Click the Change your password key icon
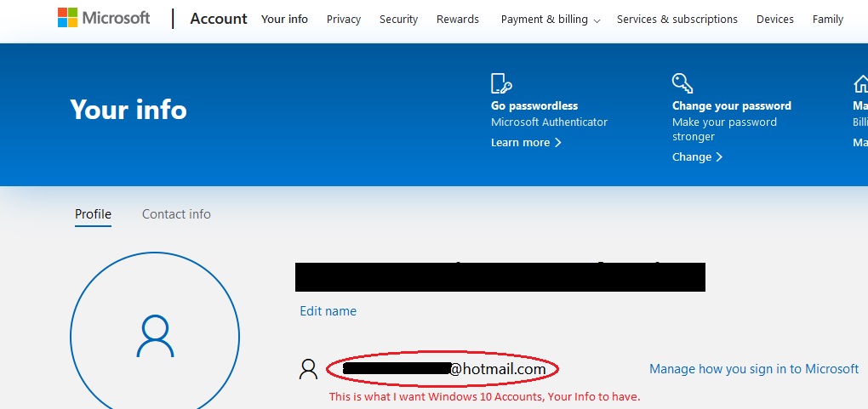 click(x=682, y=83)
